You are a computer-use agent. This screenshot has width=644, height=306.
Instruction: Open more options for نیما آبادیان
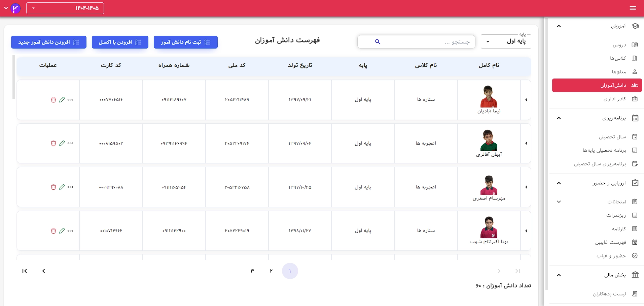coord(70,100)
